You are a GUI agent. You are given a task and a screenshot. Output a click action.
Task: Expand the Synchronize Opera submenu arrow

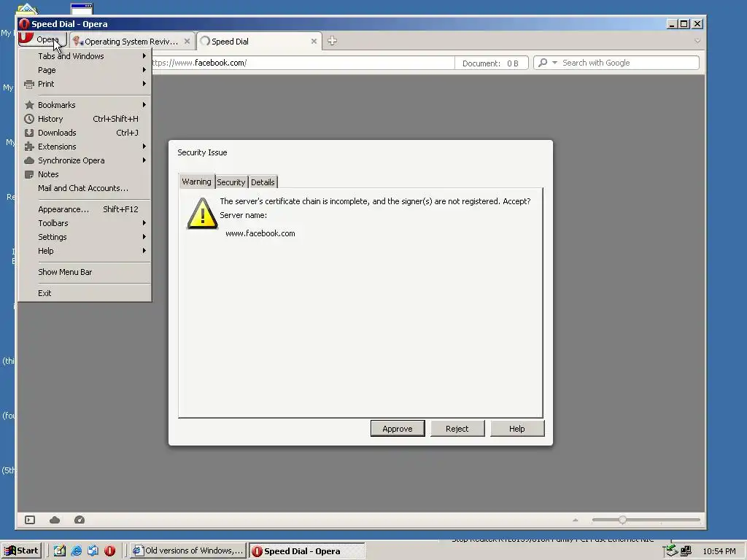(144, 160)
